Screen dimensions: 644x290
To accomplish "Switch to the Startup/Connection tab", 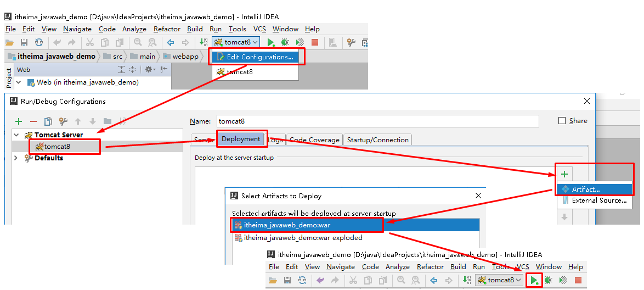I will 378,140.
